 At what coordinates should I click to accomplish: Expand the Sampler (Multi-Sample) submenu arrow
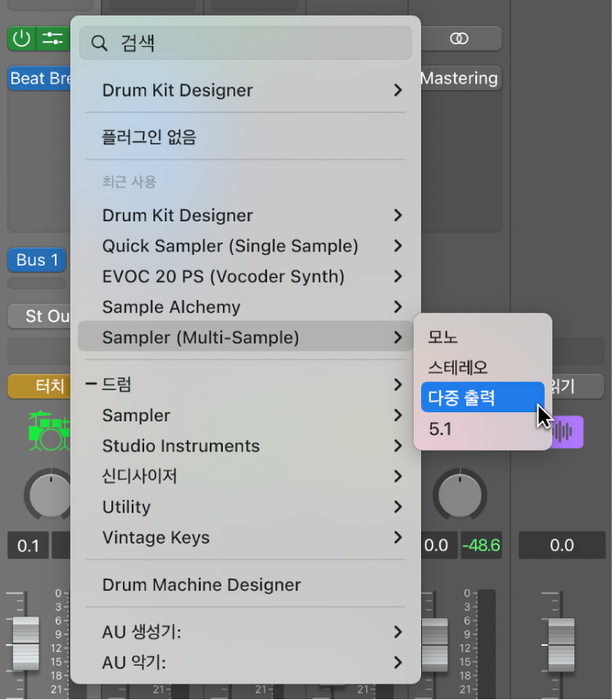pyautogui.click(x=398, y=337)
